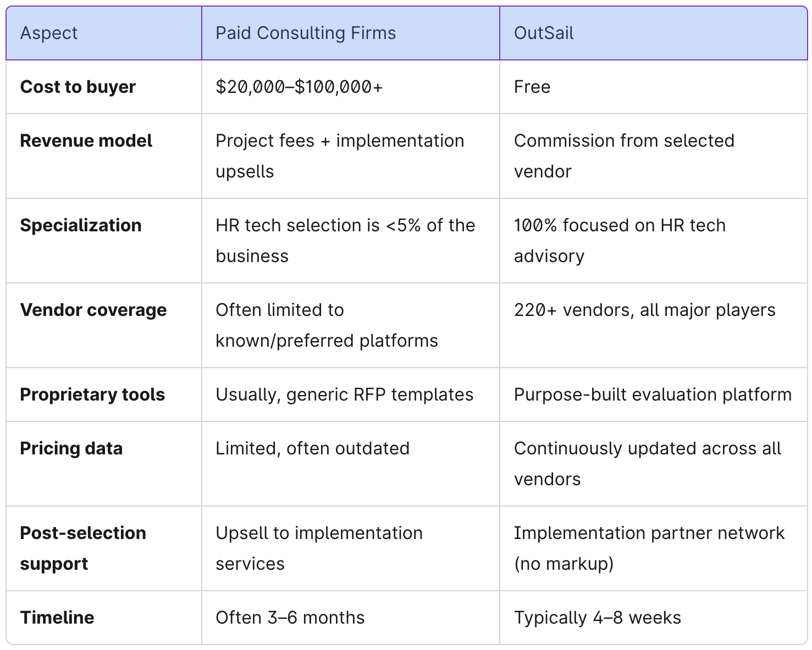Image resolution: width=812 pixels, height=650 pixels.
Task: Click the 220+ vendors cell
Action: click(644, 310)
